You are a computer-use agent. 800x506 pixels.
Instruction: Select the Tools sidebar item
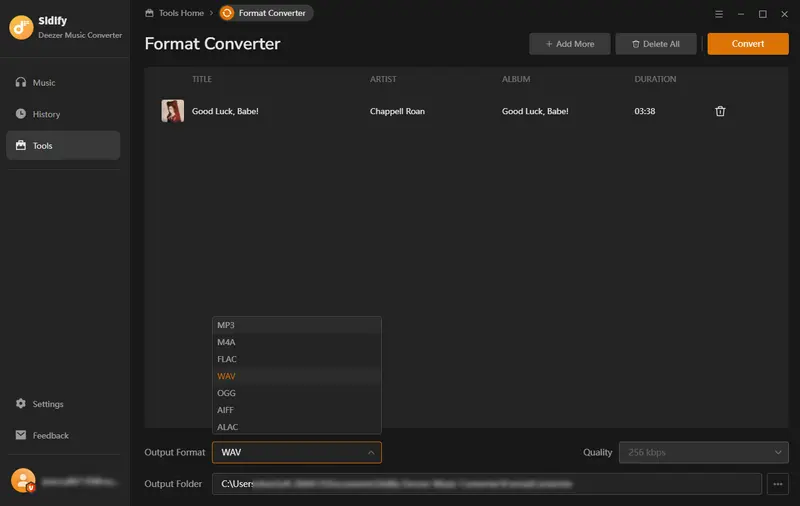[x=63, y=145]
